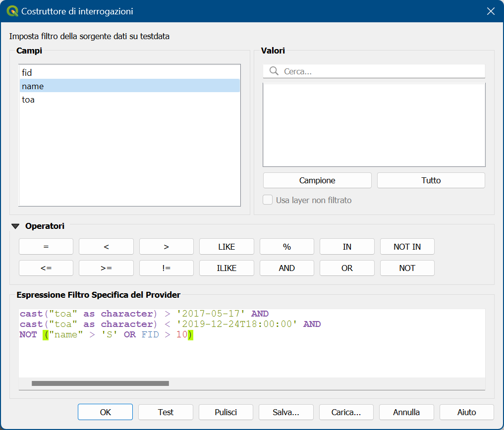Click the Test button
Image resolution: width=504 pixels, height=430 pixels.
click(166, 412)
